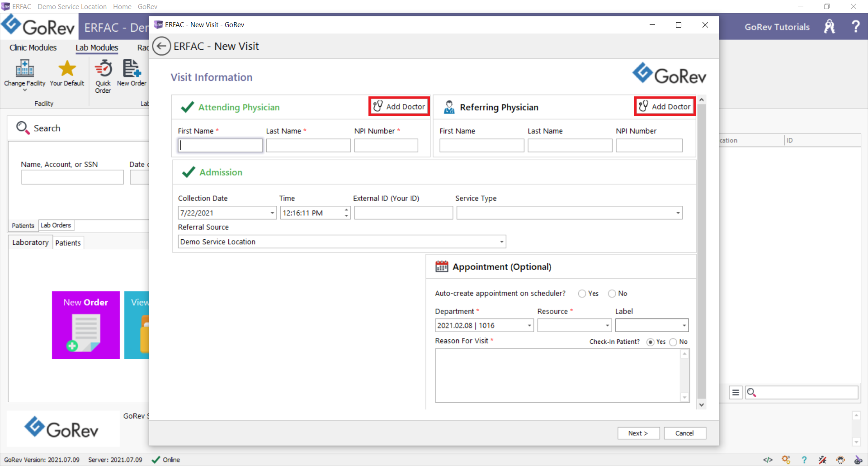Click the GoRev Tutorials rocket icon
The height and width of the screenshot is (466, 868).
tap(830, 27)
